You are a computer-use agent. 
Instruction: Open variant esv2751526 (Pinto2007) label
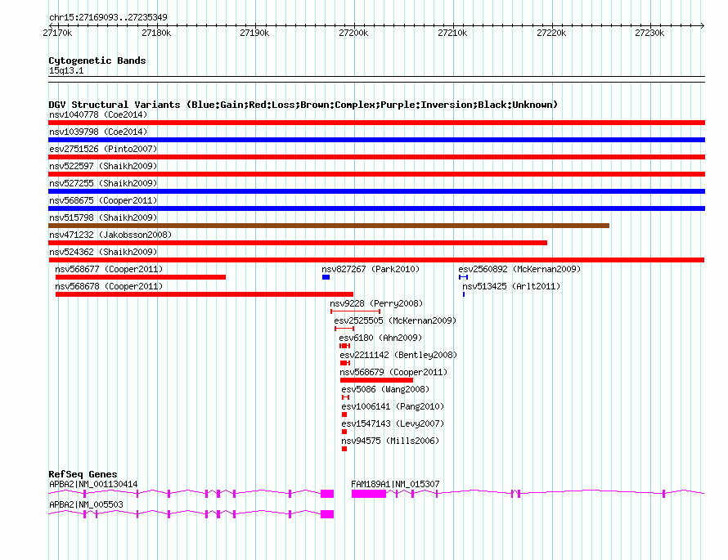103,149
